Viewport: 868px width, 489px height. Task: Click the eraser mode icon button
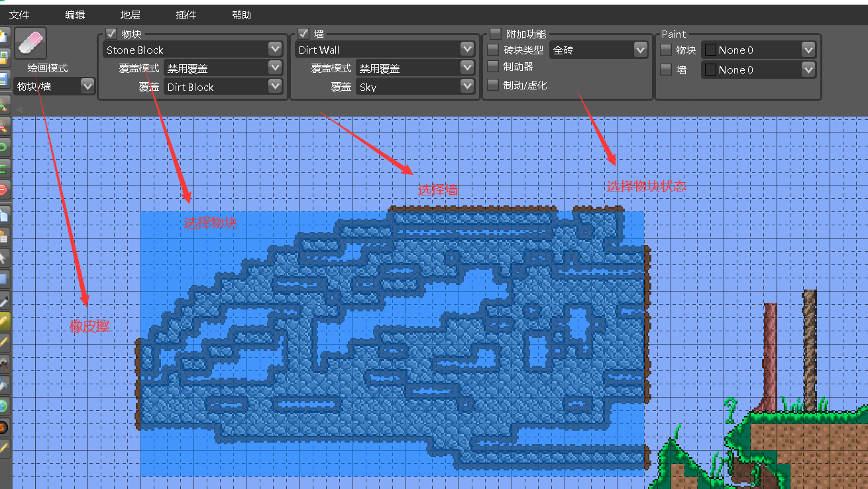tap(30, 43)
